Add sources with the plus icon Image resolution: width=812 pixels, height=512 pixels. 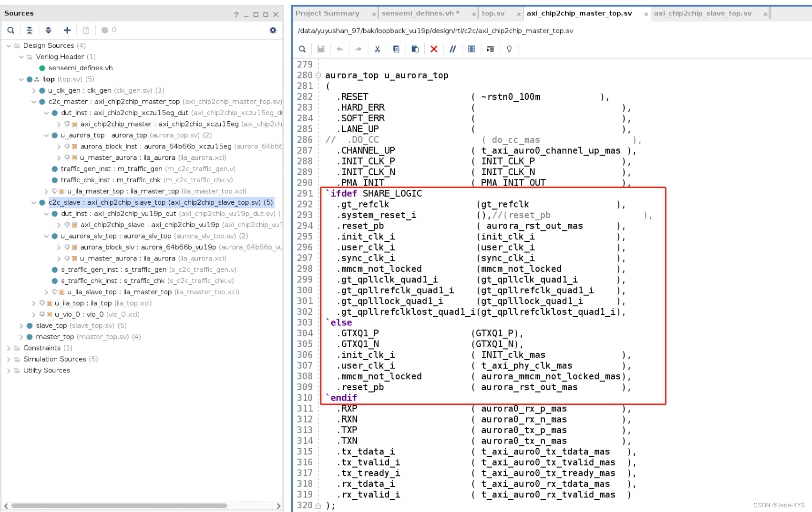(67, 30)
